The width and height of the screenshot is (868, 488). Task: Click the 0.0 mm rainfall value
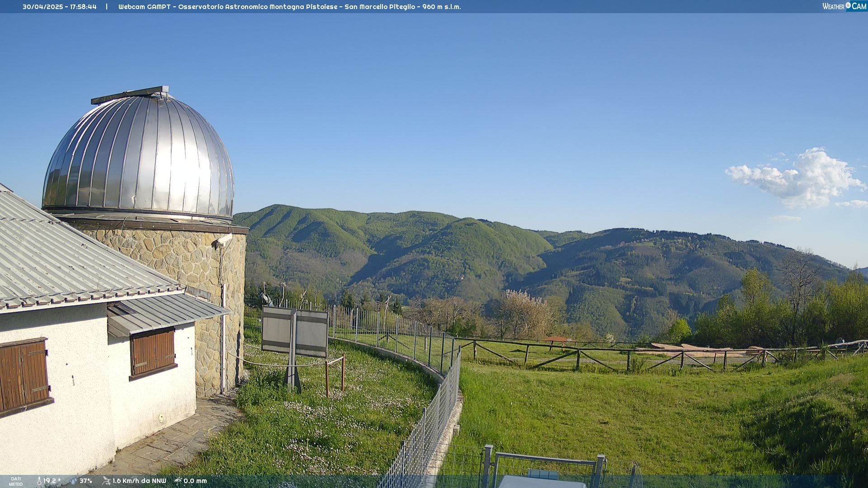(195, 481)
